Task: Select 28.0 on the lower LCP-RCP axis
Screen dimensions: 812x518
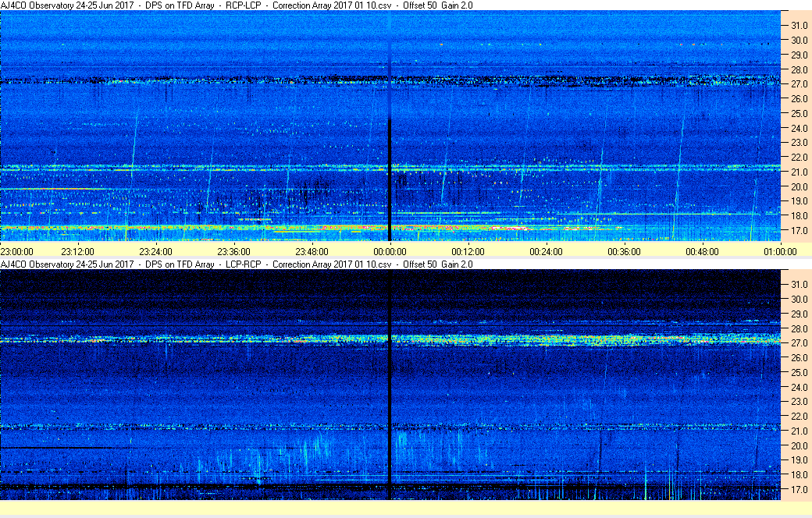Action: coord(799,328)
